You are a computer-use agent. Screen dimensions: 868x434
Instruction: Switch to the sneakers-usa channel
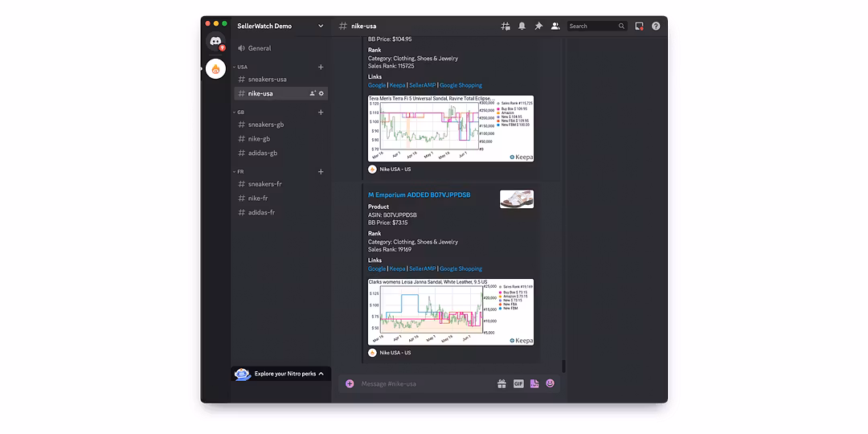click(x=267, y=80)
